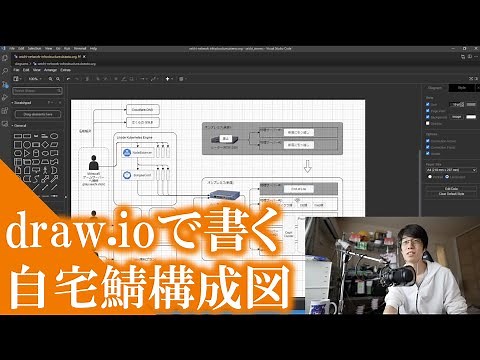Select the trapezoid shape in General palette
Image resolution: width=480 pixels, height=360 pixels.
(45, 162)
